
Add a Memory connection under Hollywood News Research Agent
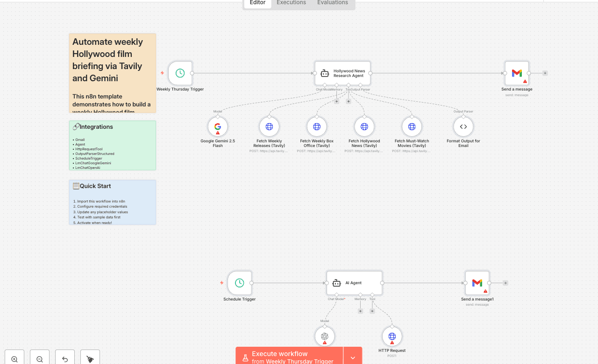(x=336, y=101)
